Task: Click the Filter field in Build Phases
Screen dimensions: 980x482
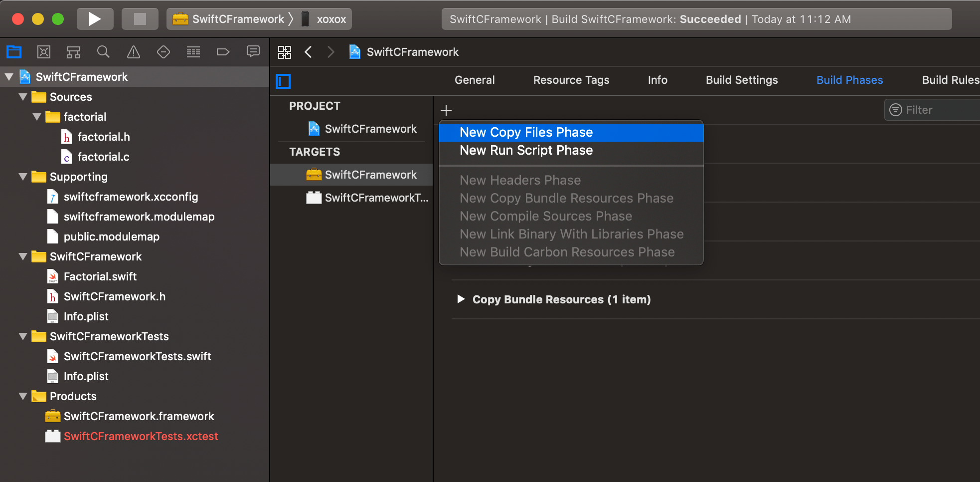Action: 932,110
